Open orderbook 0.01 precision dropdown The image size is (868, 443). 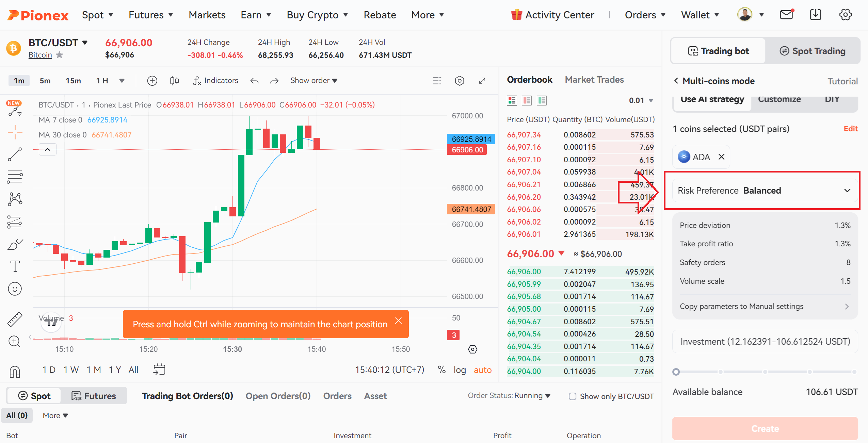point(641,100)
